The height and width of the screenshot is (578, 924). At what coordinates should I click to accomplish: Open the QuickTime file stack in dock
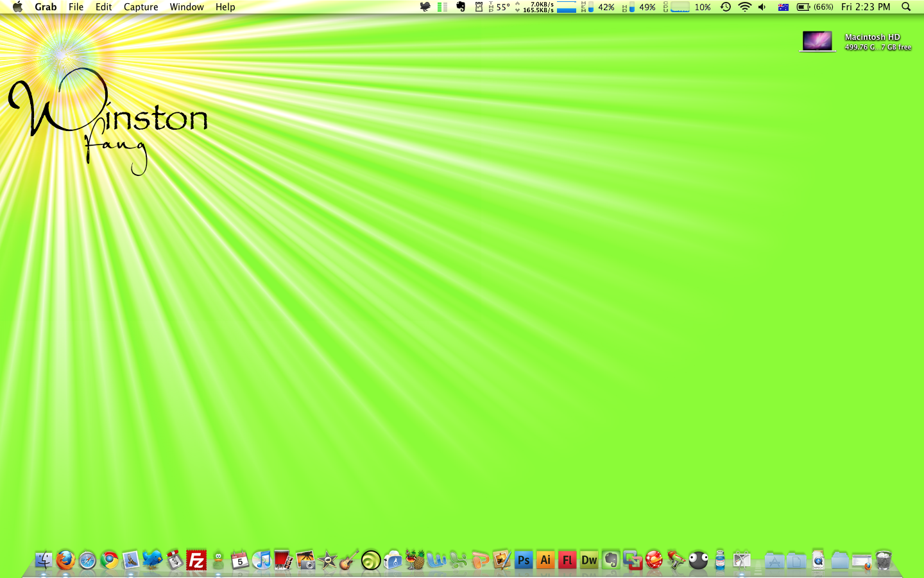click(818, 560)
